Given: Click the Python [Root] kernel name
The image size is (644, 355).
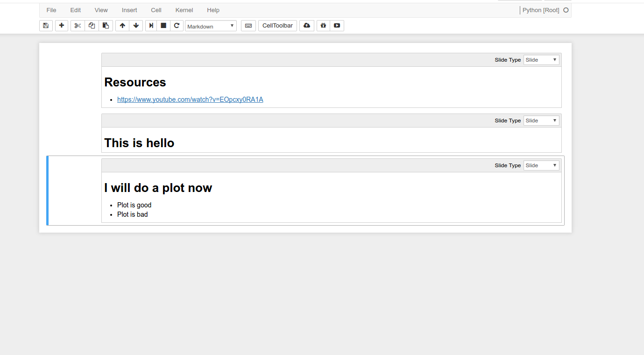Looking at the screenshot, I should pyautogui.click(x=541, y=10).
